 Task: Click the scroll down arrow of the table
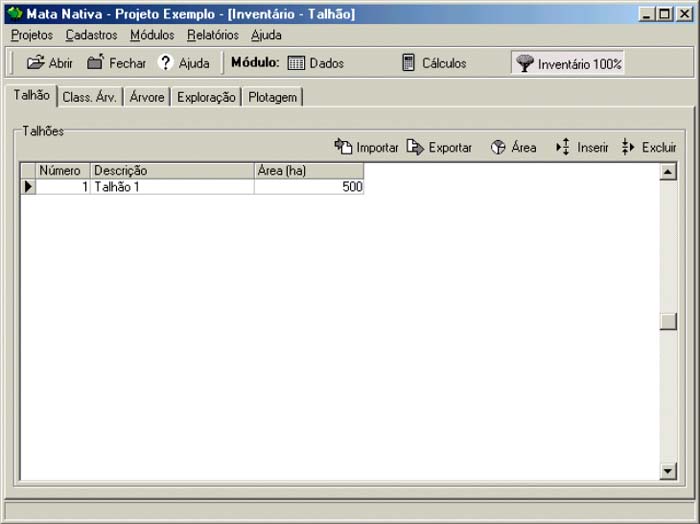tap(668, 471)
